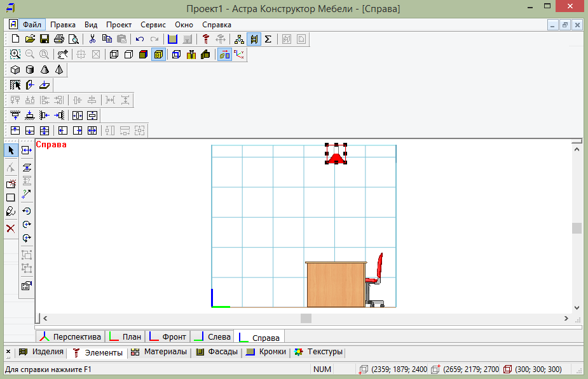This screenshot has height=379, width=588.
Task: Switch to red shaded cube display mode
Action: click(x=143, y=55)
